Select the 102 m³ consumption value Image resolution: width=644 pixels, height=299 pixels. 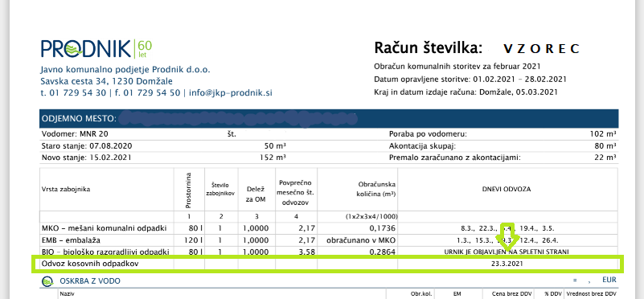(602, 134)
